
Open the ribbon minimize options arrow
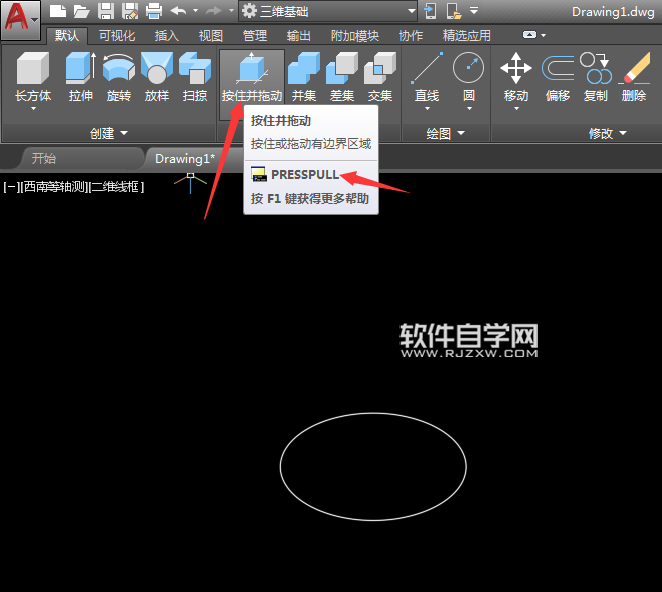click(543, 35)
